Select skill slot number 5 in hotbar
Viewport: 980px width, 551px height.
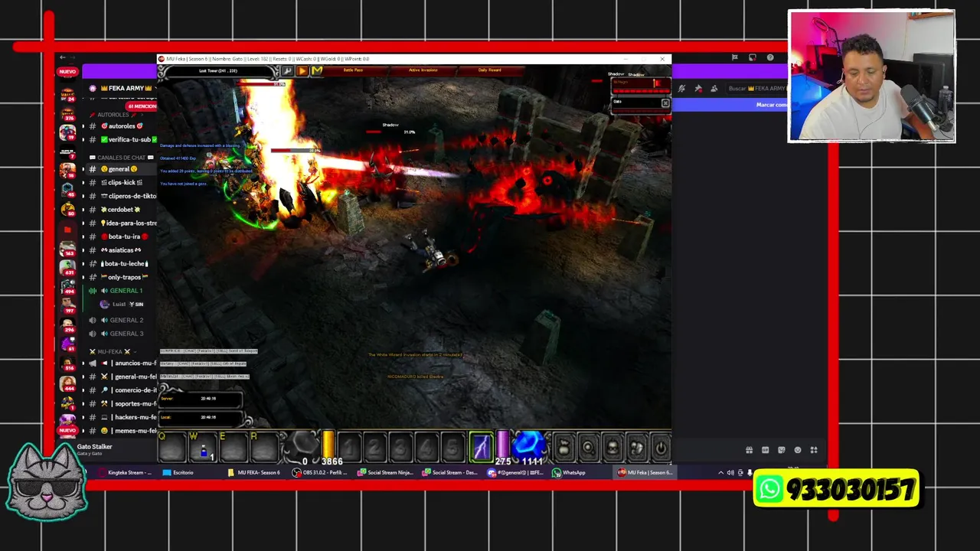coord(452,447)
